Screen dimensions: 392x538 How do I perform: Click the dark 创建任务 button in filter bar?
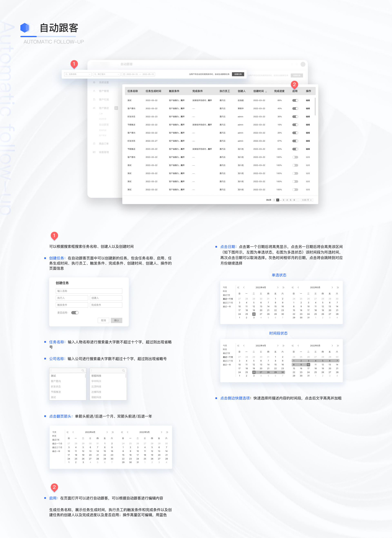click(x=238, y=74)
